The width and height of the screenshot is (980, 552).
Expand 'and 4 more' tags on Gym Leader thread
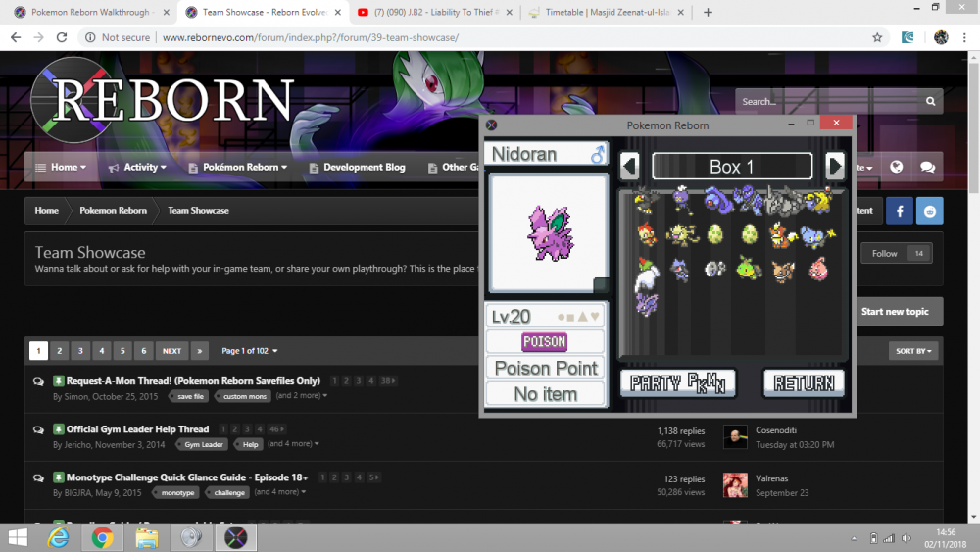pyautogui.click(x=293, y=444)
